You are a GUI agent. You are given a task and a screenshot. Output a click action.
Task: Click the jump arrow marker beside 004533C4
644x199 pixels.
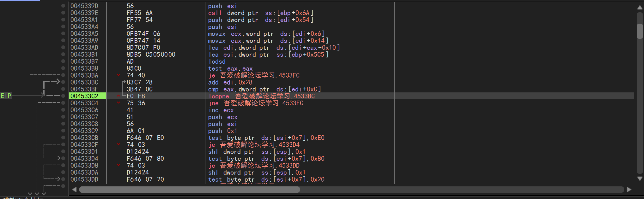pyautogui.click(x=118, y=103)
